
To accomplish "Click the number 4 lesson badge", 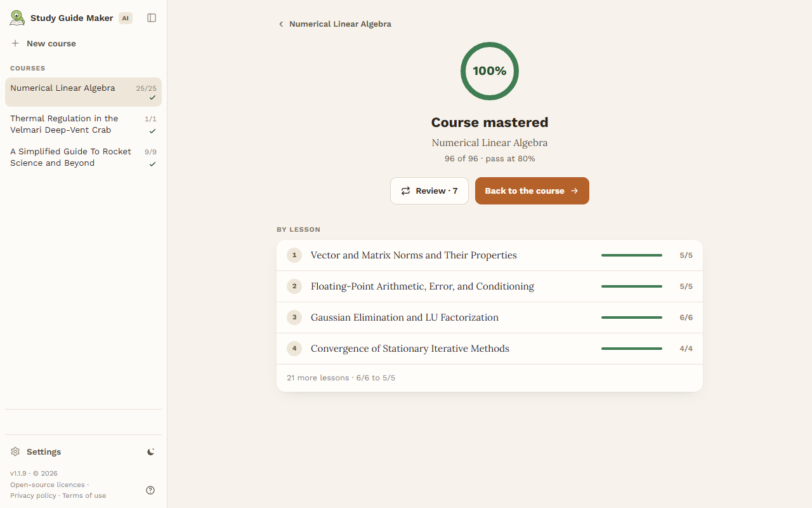I will [294, 349].
